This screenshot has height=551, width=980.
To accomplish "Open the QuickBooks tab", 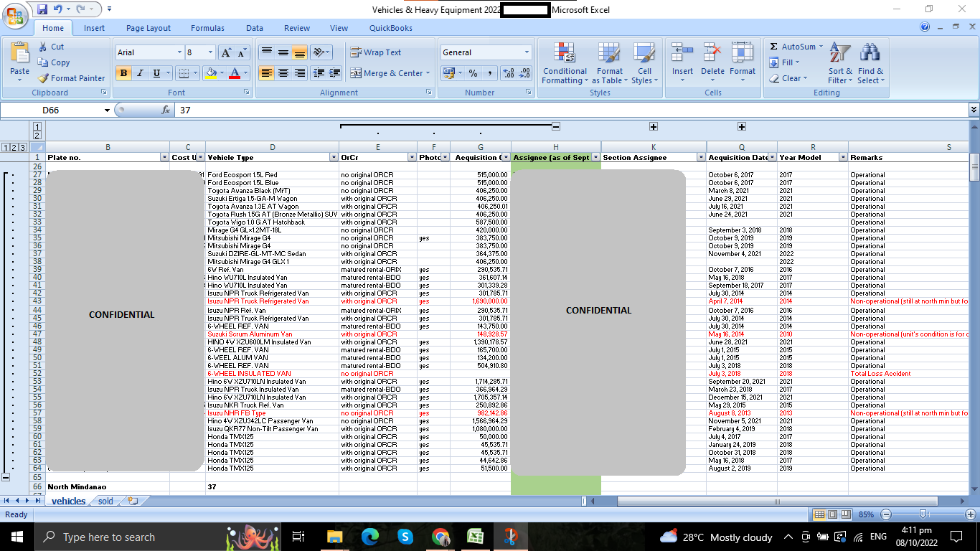I will 391,28.
